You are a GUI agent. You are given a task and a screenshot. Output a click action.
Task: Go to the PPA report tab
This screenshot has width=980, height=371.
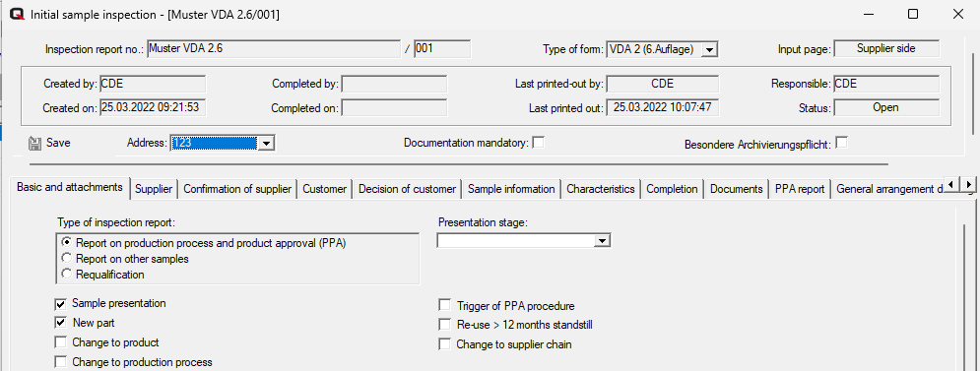pyautogui.click(x=800, y=189)
